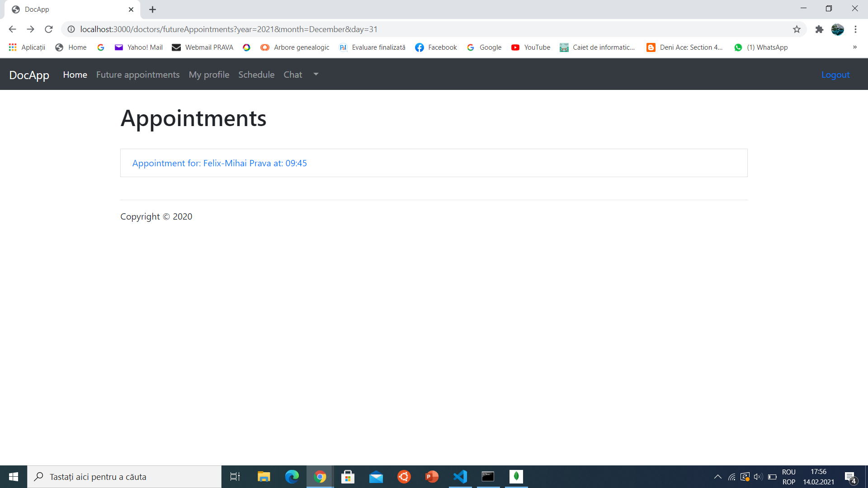The height and width of the screenshot is (488, 868).
Task: Open the Facebook bookmark
Action: coord(435,47)
